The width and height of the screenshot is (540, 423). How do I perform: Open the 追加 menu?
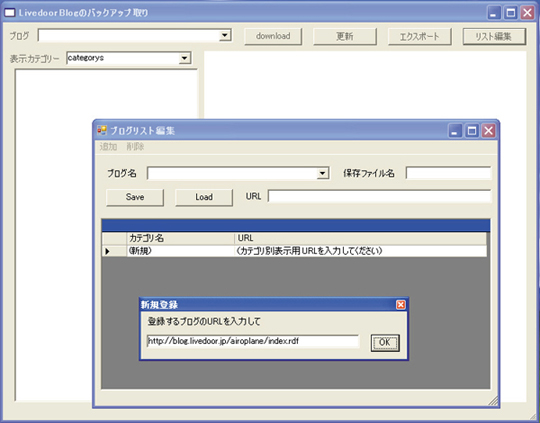point(108,147)
